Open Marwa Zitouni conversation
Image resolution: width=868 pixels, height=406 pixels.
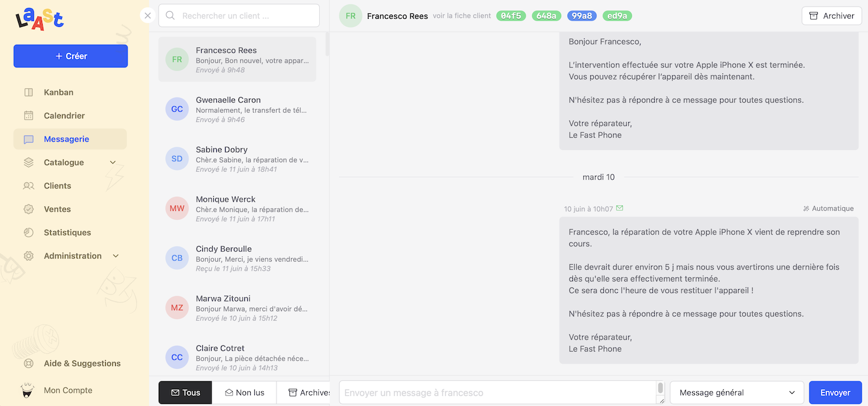pos(237,308)
